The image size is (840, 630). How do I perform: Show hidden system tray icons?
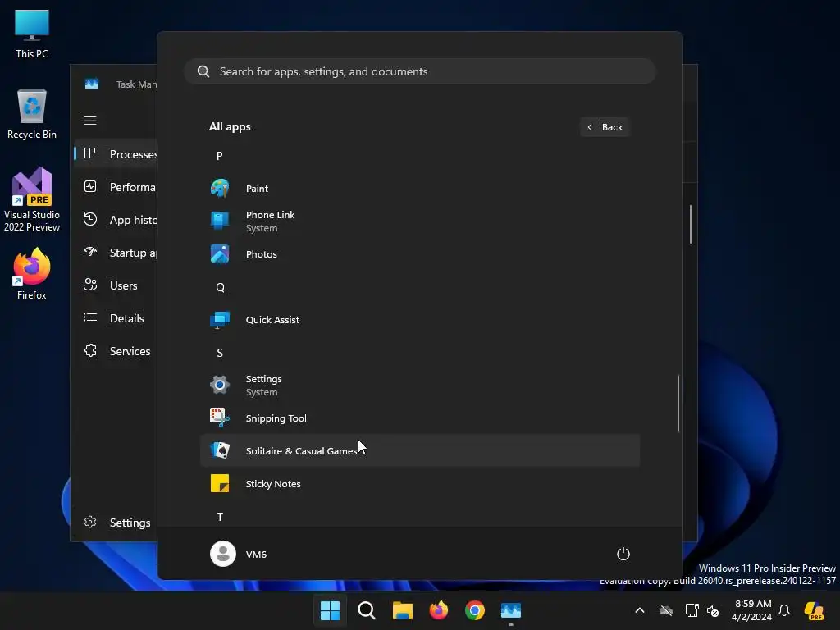click(x=640, y=610)
